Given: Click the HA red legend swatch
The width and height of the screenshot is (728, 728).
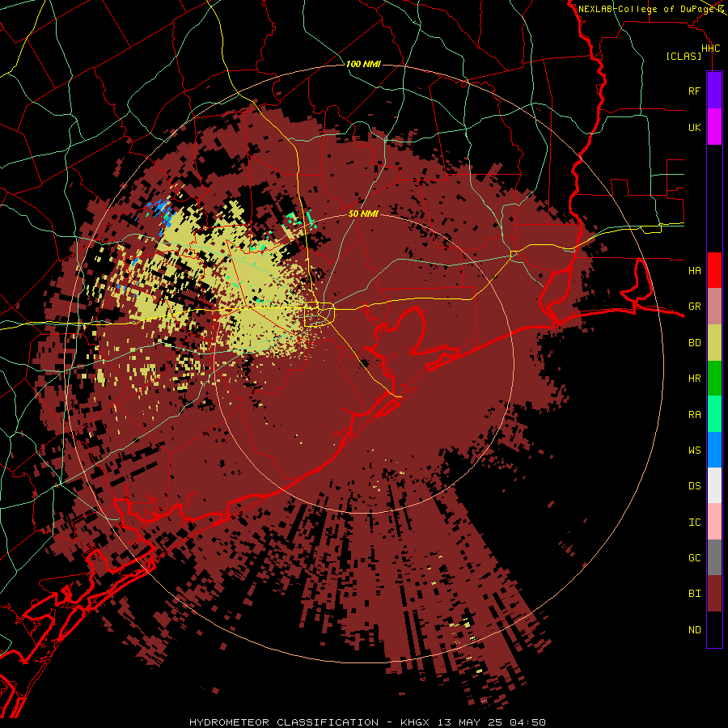Looking at the screenshot, I should point(714,270).
